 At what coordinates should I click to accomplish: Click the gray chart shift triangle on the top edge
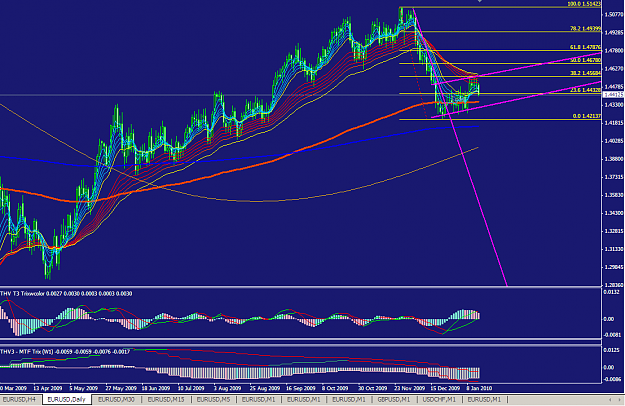(480, 1)
